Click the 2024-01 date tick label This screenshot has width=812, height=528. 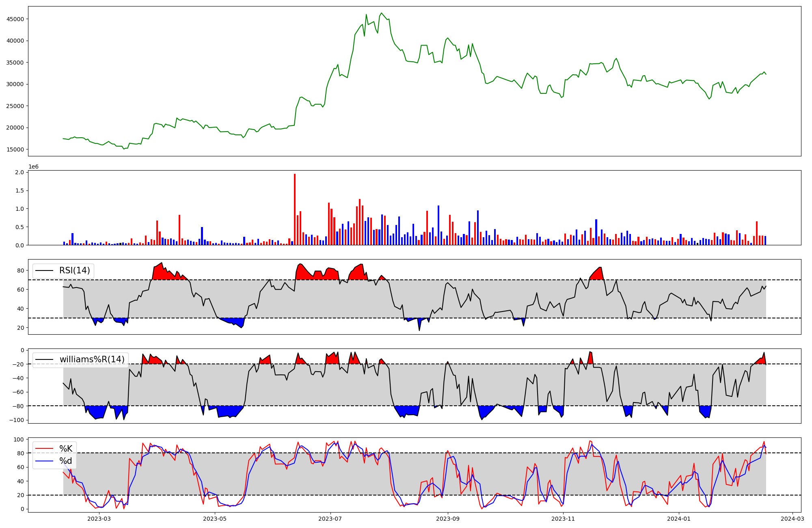679,519
